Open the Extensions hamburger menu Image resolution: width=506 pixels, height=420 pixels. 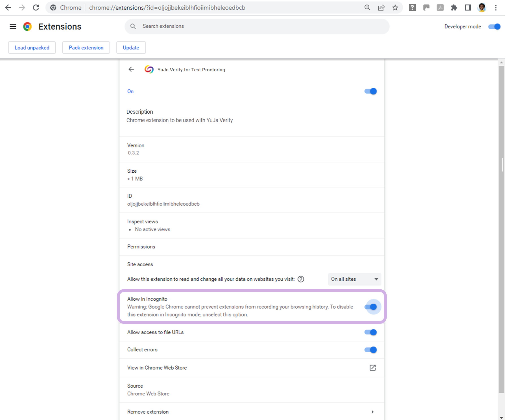coord(13,27)
